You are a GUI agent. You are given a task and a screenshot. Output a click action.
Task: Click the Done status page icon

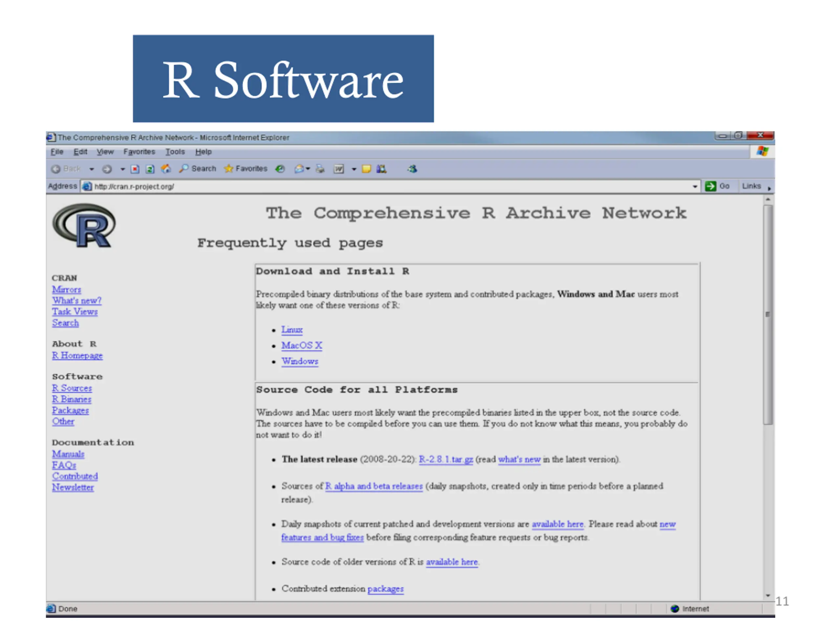[x=51, y=609]
